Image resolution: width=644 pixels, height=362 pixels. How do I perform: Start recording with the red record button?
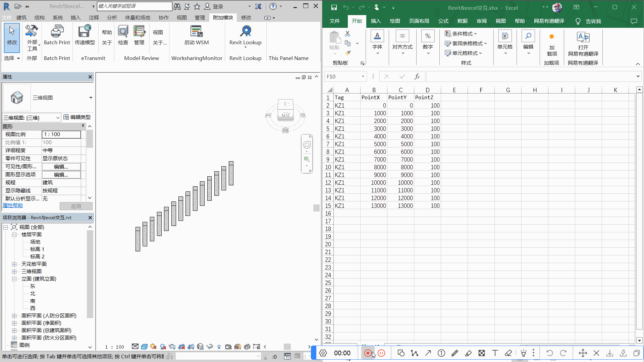368,353
